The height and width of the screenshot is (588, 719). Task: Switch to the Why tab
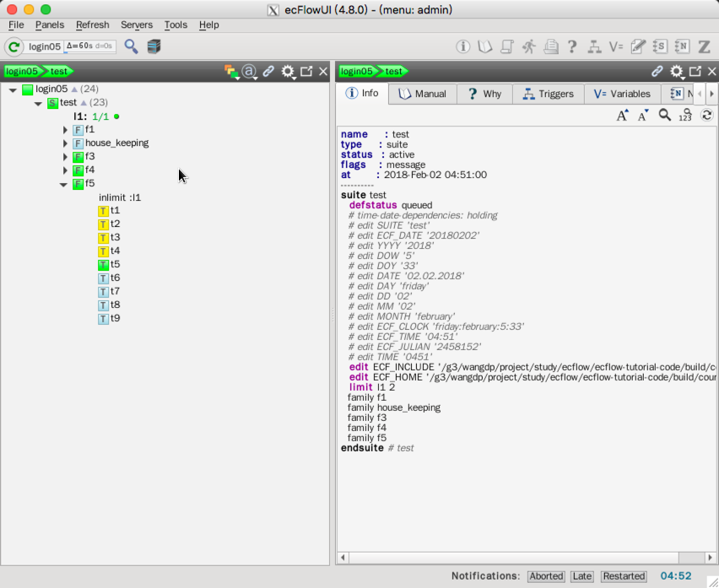pos(484,94)
